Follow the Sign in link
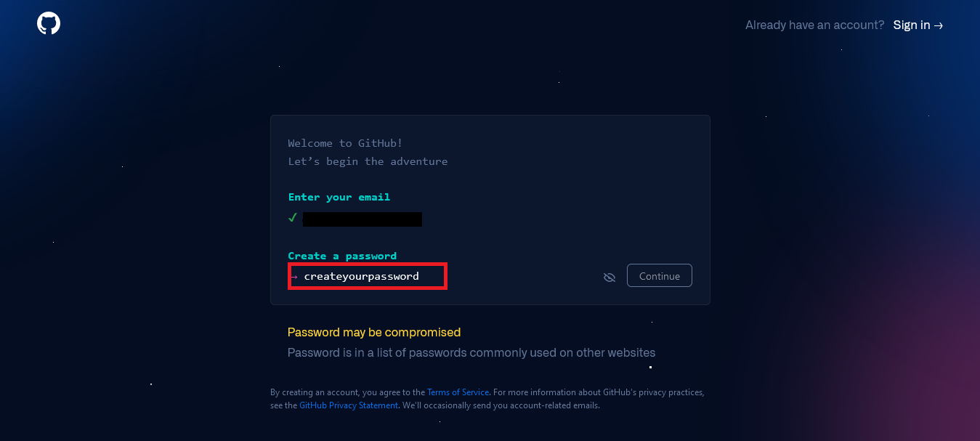 [x=918, y=25]
